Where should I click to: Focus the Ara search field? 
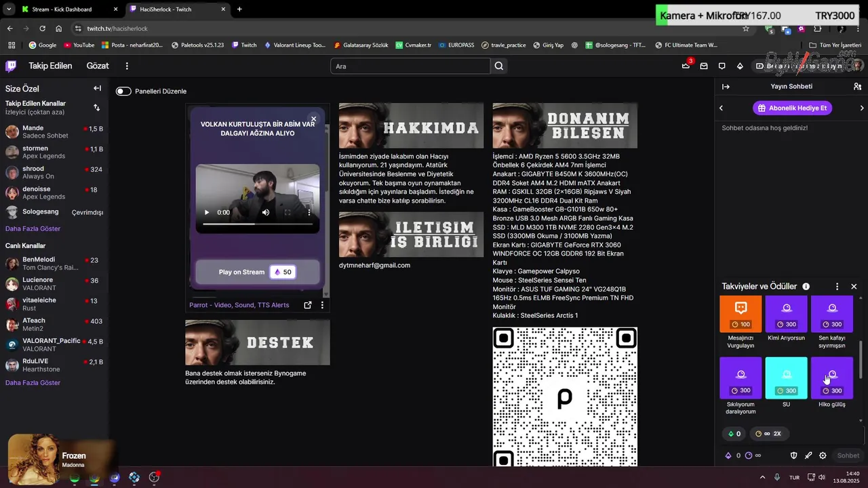410,66
